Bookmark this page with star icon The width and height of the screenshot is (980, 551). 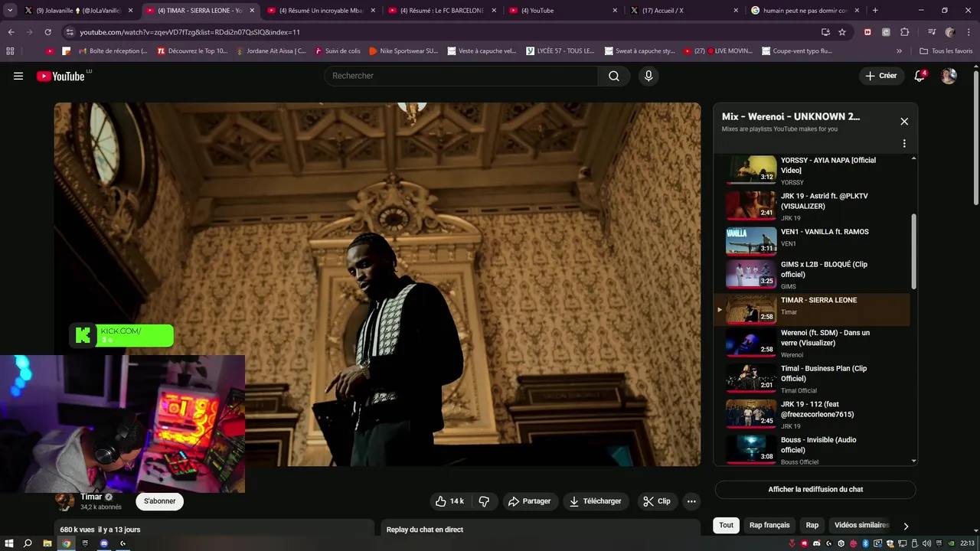(842, 32)
